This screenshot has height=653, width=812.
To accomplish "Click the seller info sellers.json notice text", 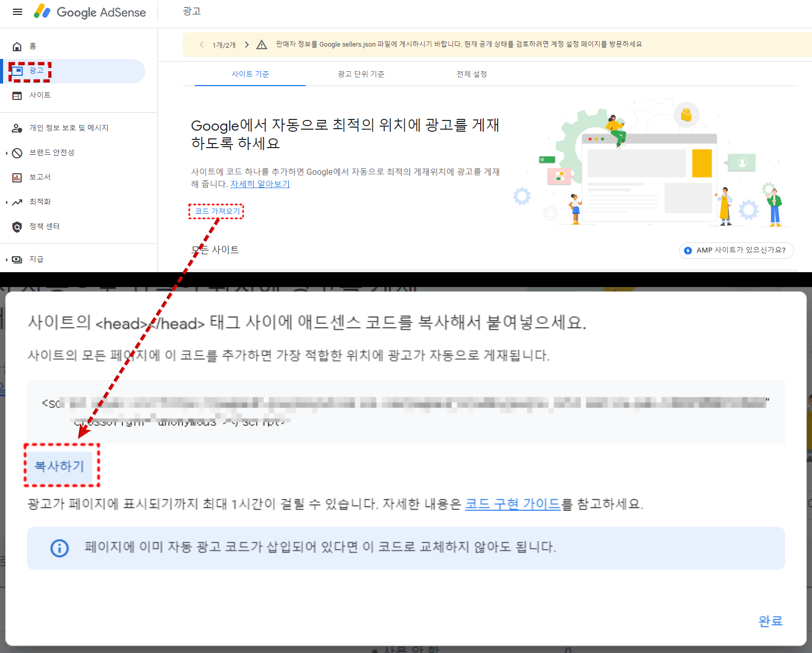I will pyautogui.click(x=459, y=45).
